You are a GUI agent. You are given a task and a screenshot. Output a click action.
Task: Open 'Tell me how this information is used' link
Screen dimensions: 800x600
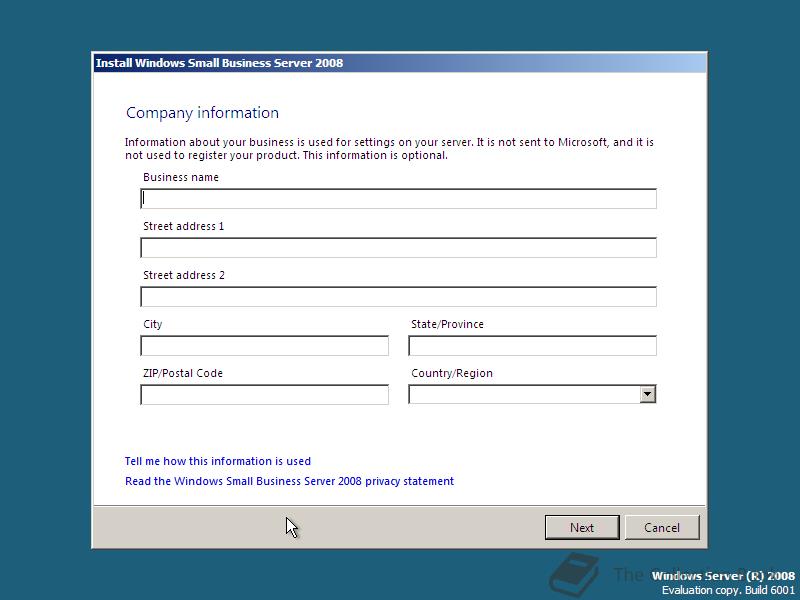coord(218,461)
